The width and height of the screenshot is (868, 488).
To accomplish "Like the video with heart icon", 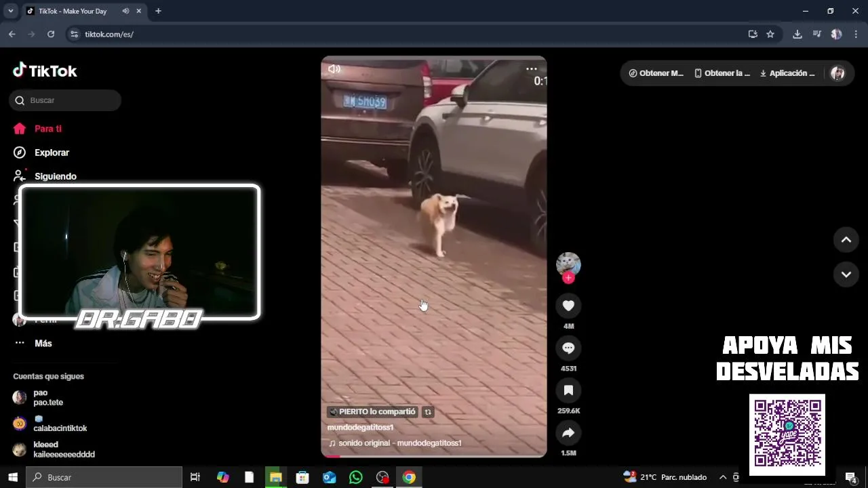I will coord(568,306).
